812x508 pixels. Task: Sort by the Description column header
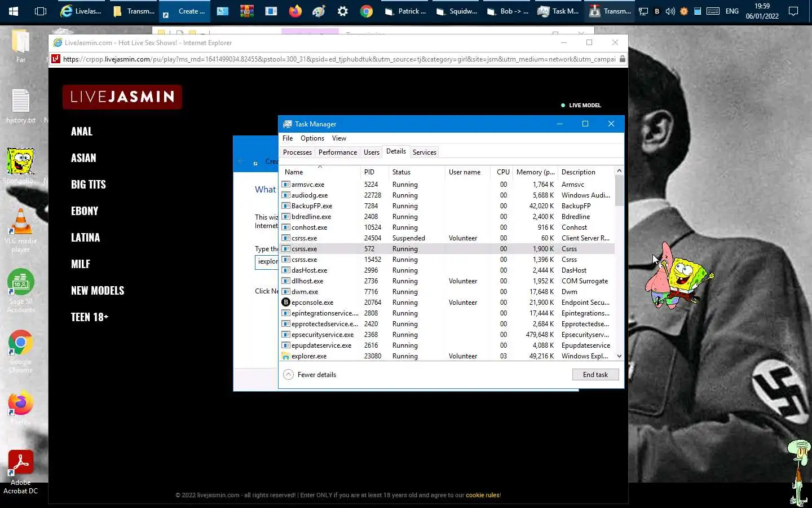click(x=586, y=172)
